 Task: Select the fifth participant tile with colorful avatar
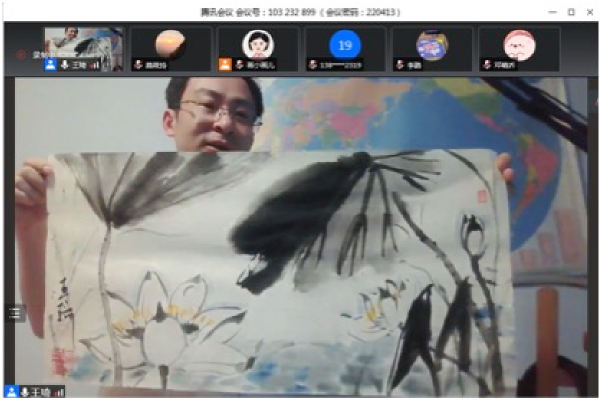(432, 49)
